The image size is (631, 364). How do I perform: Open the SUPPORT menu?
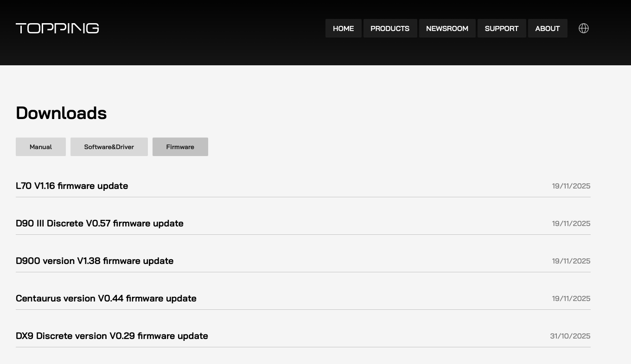[502, 28]
